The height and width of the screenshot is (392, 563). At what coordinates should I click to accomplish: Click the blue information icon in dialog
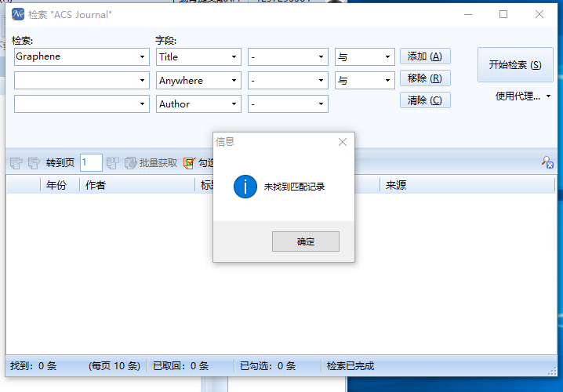[245, 187]
